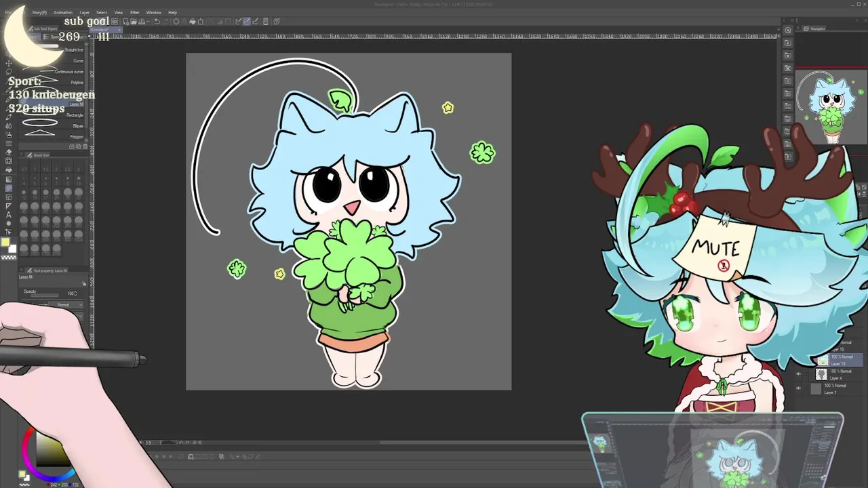Select the Frame border tool
The height and width of the screenshot is (488, 868).
(x=9, y=197)
